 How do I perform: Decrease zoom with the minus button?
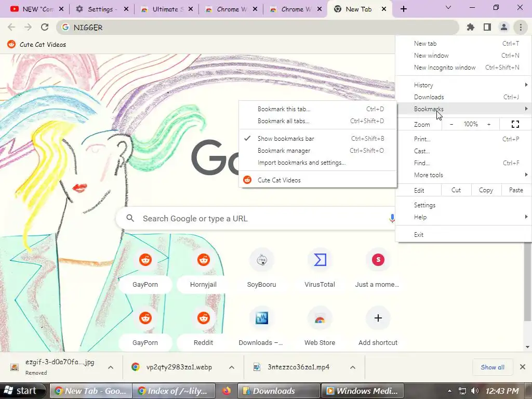click(x=451, y=124)
